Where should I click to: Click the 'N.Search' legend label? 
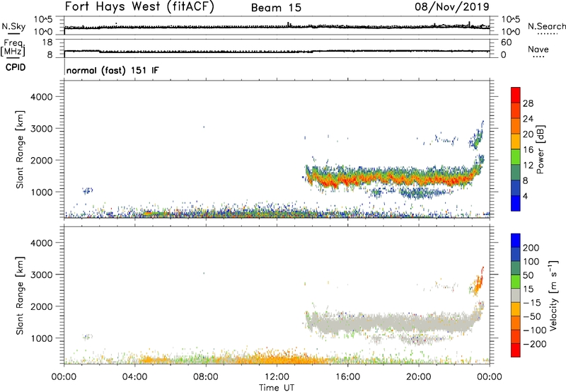click(x=546, y=26)
